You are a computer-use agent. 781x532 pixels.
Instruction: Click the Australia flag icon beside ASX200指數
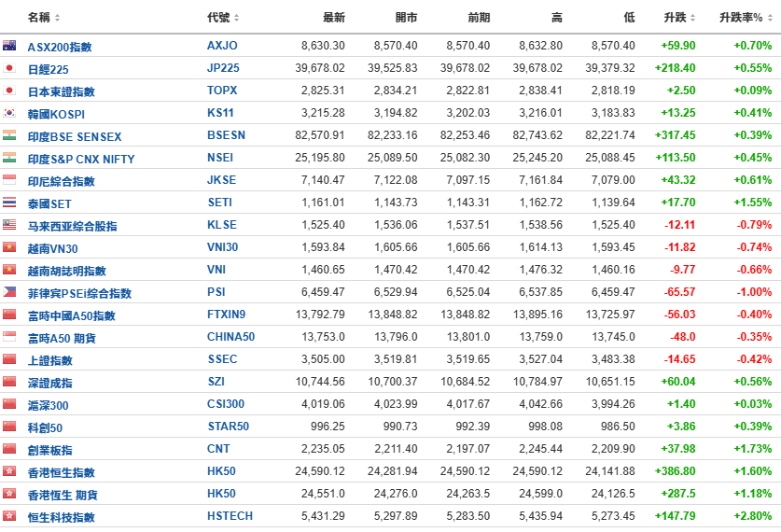[9, 46]
